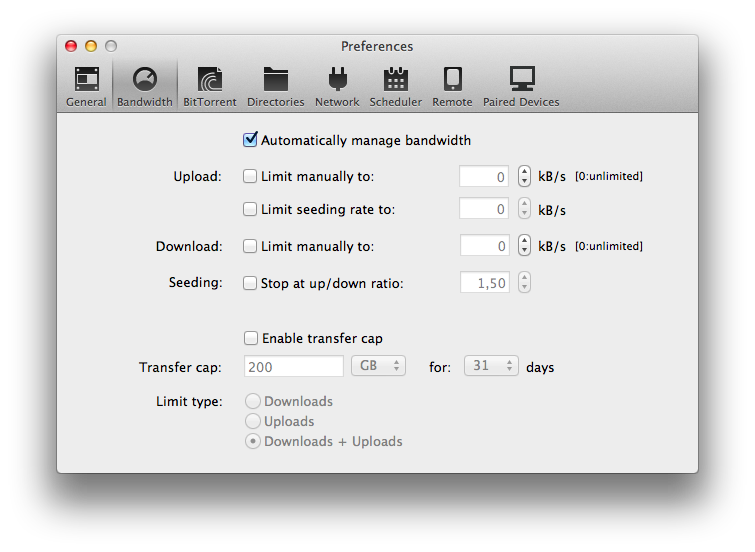The image size is (755, 552).
Task: Click the up/down ratio stepper
Action: [524, 282]
